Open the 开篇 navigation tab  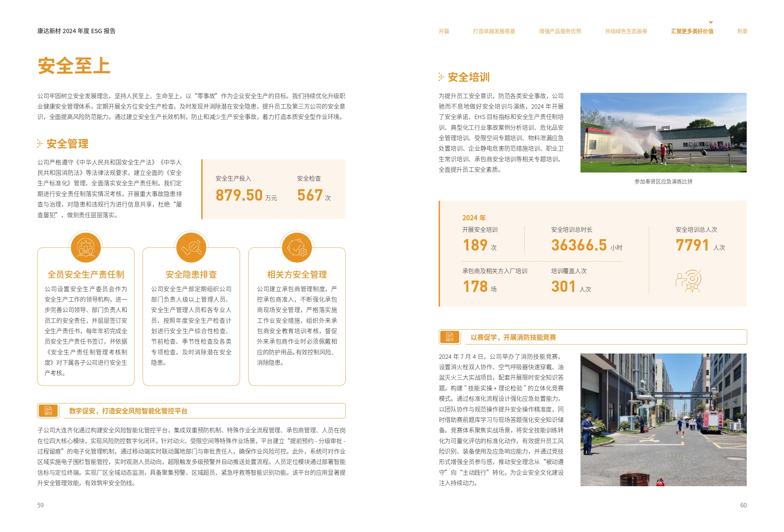tap(444, 31)
